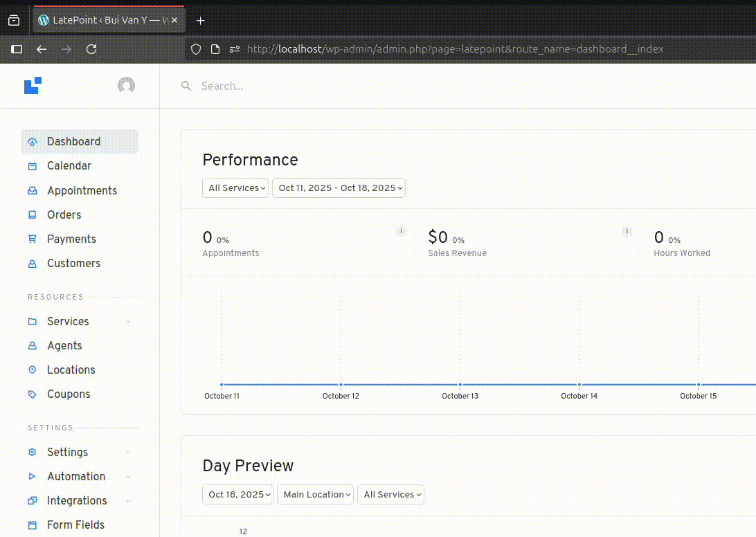The width and height of the screenshot is (756, 537).
Task: Reload the page with browser refresh icon
Action: coord(91,49)
